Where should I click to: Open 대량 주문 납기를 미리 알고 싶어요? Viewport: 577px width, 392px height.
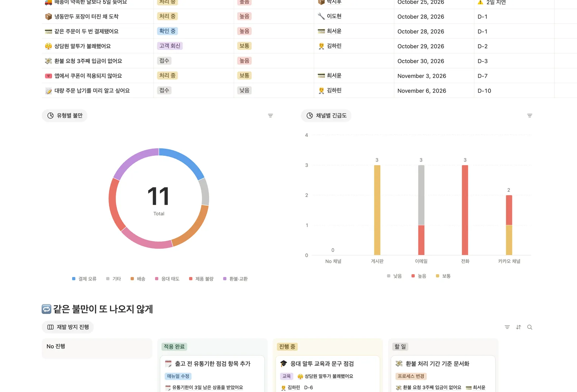(x=92, y=91)
